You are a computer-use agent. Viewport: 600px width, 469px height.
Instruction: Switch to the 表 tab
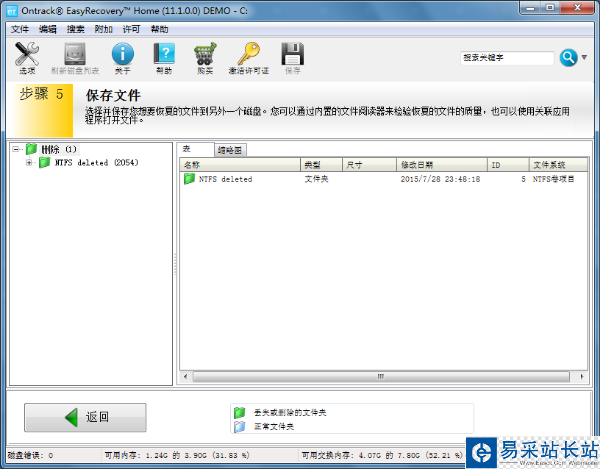coord(195,149)
